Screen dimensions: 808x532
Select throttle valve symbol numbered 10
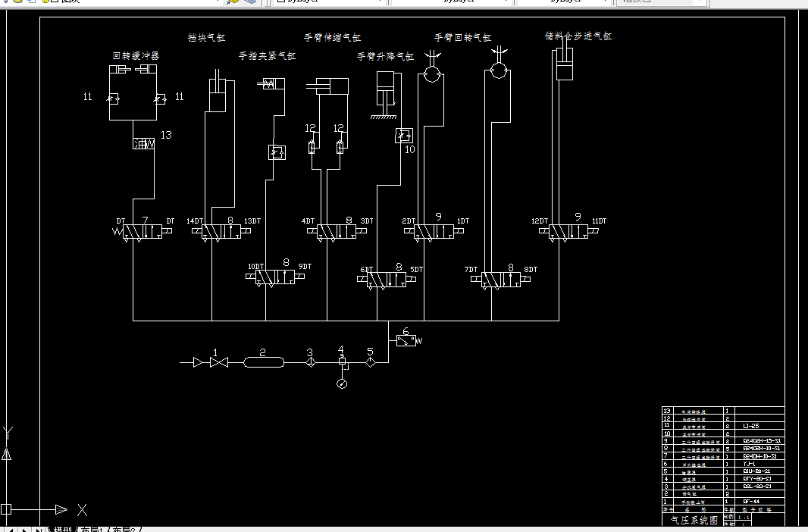(403, 136)
